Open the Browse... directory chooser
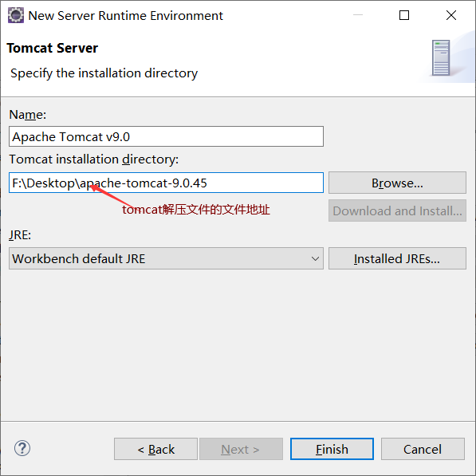 [397, 183]
